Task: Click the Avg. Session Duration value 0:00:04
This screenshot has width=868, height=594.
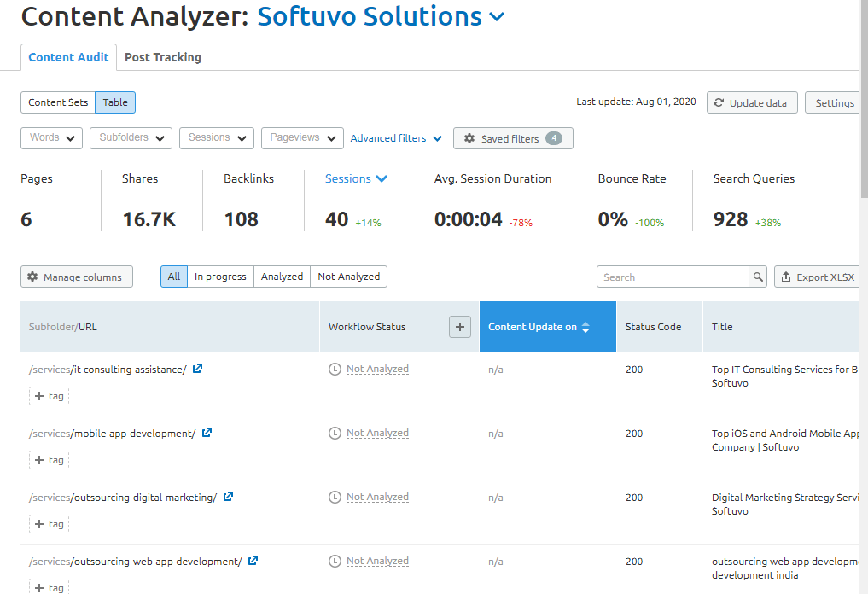Action: coord(469,219)
